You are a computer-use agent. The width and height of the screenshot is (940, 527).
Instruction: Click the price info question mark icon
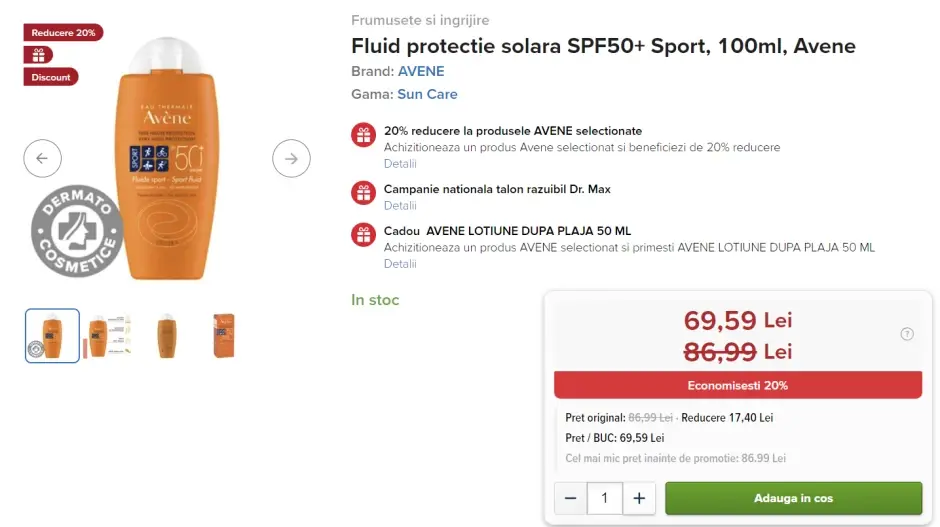point(907,334)
